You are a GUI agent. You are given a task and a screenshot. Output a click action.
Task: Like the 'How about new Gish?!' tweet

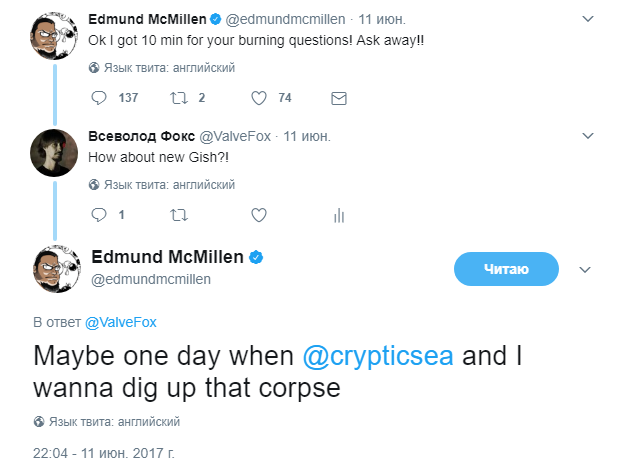259,215
